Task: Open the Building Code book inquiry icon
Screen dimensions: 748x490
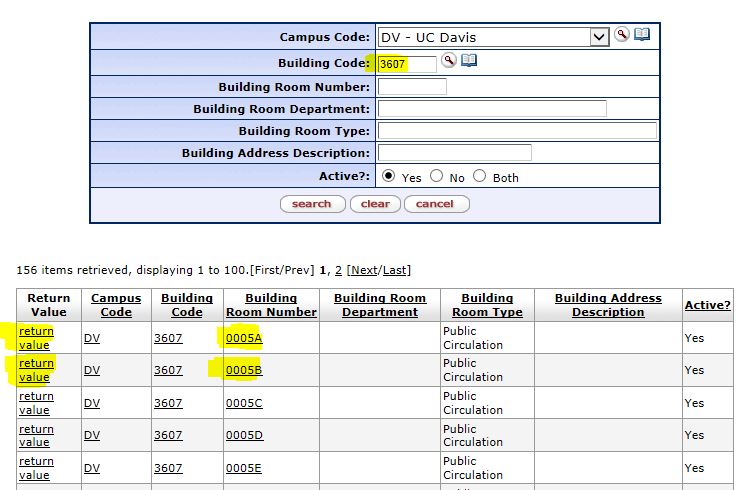Action: tap(468, 61)
